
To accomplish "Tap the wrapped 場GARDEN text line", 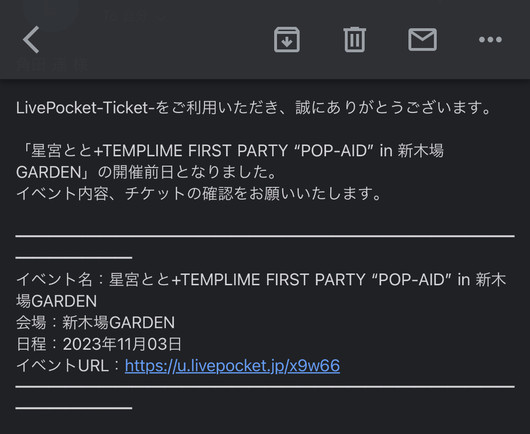I will coord(56,301).
